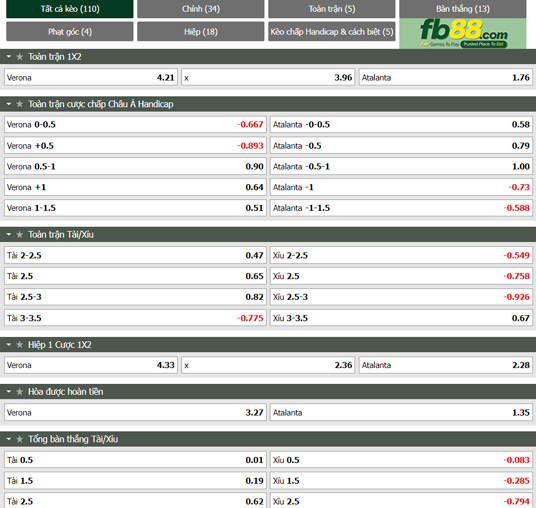Star the Châu Á Handicap section
Viewport: 536px width, 508px height.
point(20,104)
